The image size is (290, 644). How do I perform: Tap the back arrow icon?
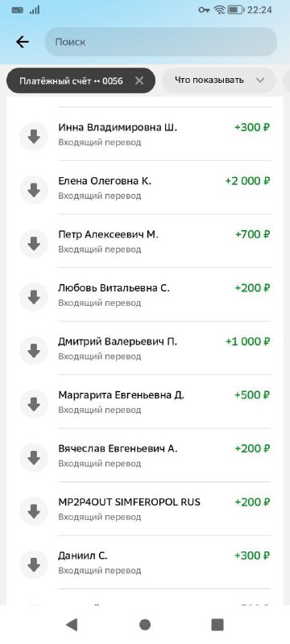click(x=23, y=42)
